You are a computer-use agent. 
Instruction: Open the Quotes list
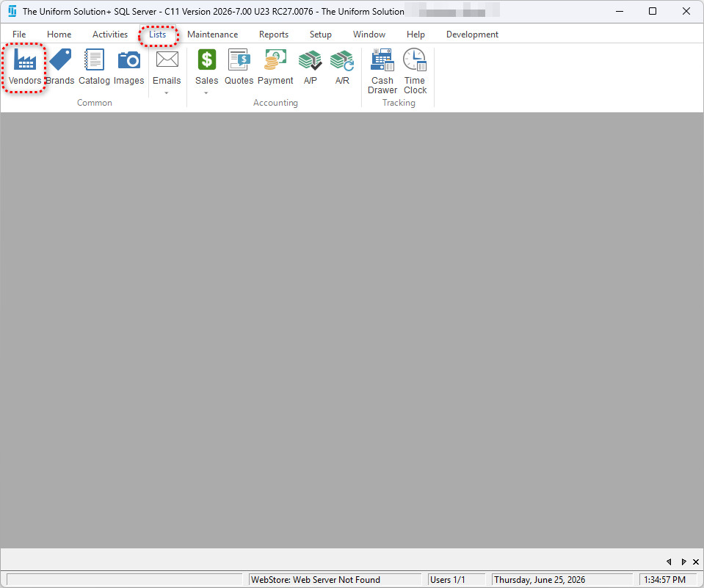point(239,68)
